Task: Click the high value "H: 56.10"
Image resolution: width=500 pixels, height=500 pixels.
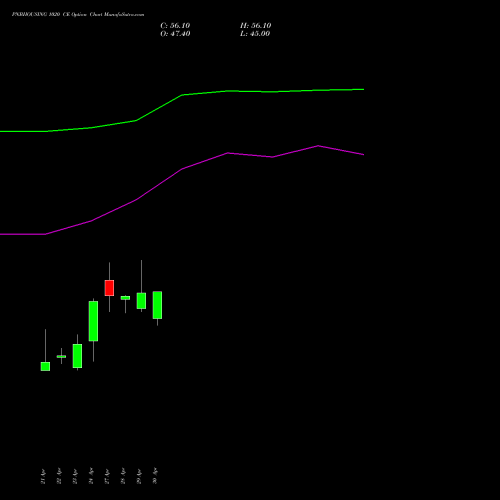Action: coord(256,26)
